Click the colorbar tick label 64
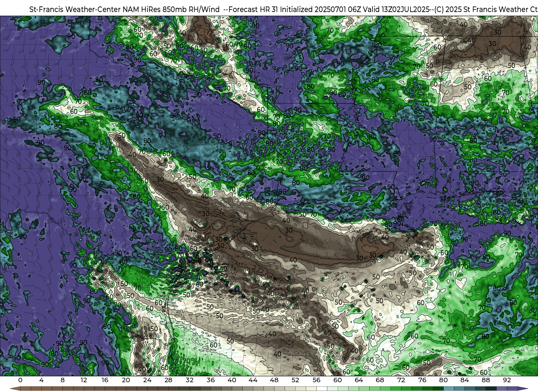 [x=359, y=380]
